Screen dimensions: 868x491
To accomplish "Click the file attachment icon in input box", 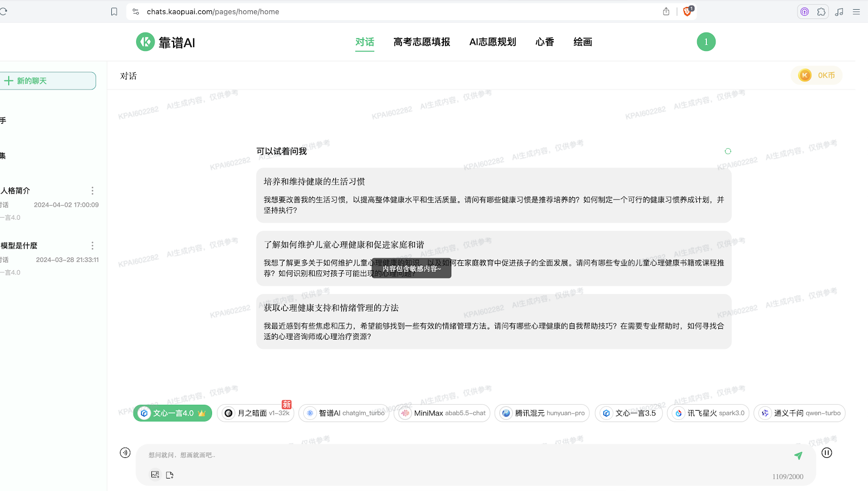I will (170, 475).
